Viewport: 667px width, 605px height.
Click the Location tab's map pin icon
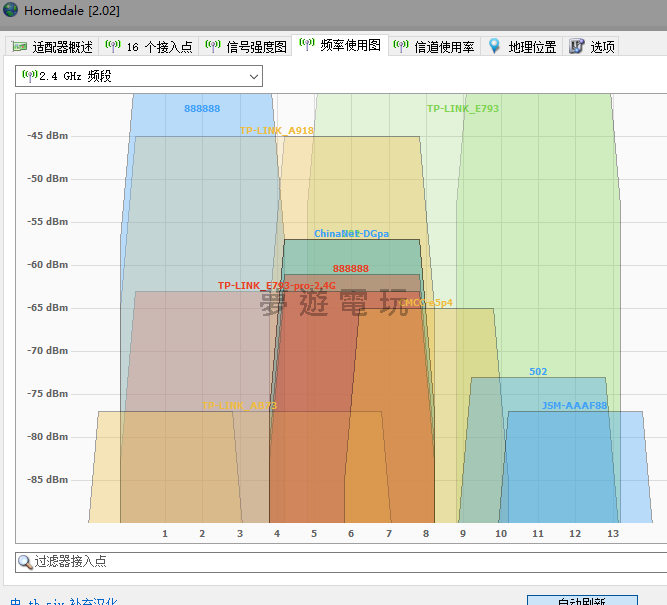coord(494,46)
